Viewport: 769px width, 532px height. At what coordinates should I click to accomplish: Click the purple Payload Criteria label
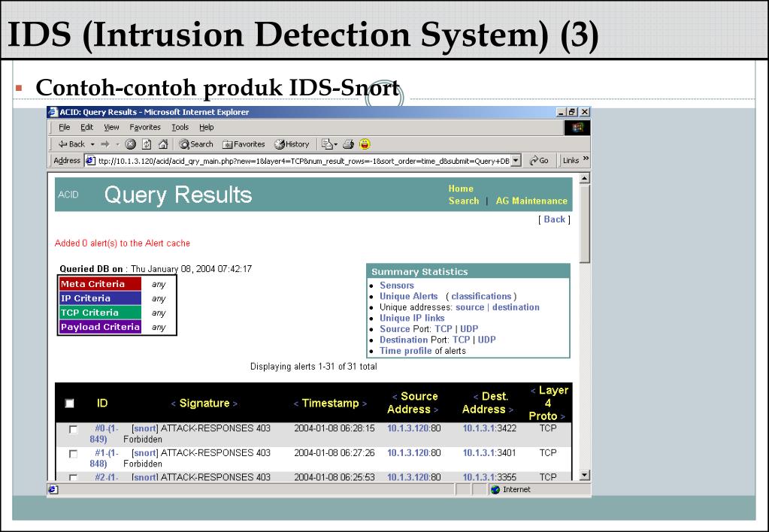(x=100, y=327)
